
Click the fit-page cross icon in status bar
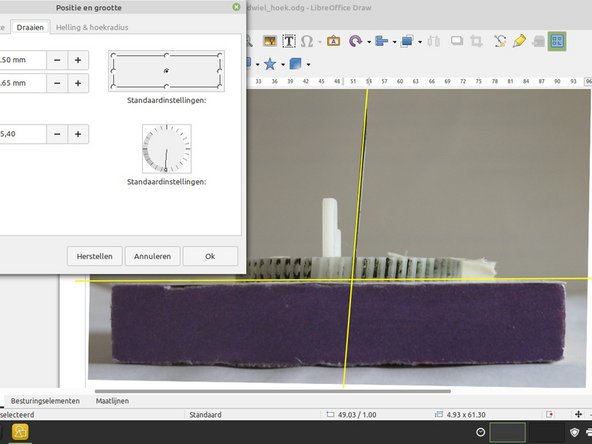[x=578, y=414]
